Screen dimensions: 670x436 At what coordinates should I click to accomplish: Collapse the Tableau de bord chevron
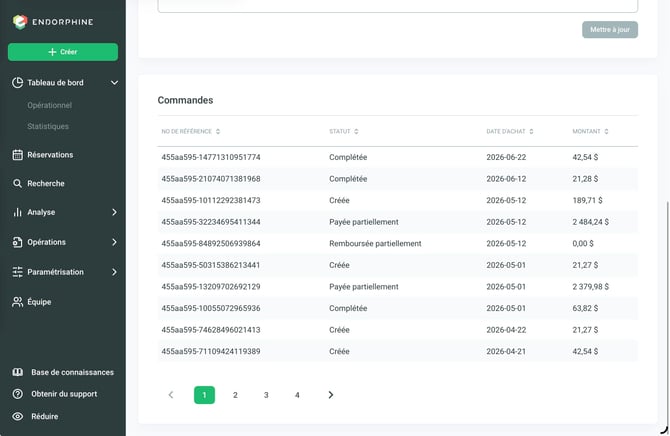pos(114,82)
